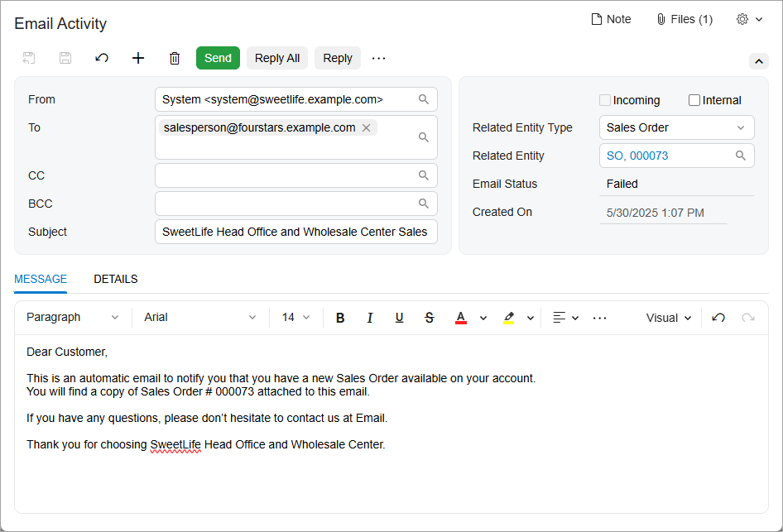The height and width of the screenshot is (532, 783).
Task: Open the Visual mode dropdown
Action: tap(669, 318)
